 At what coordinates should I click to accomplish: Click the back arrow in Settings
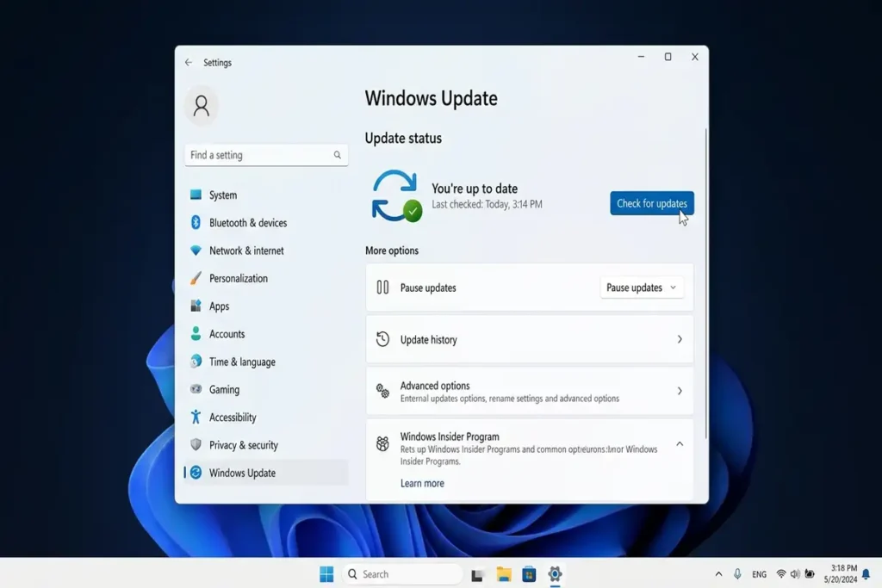(189, 62)
